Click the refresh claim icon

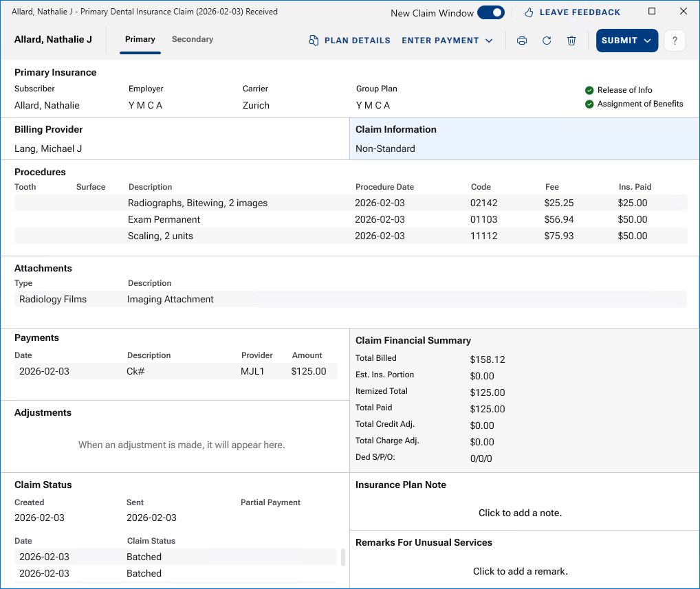tap(547, 41)
